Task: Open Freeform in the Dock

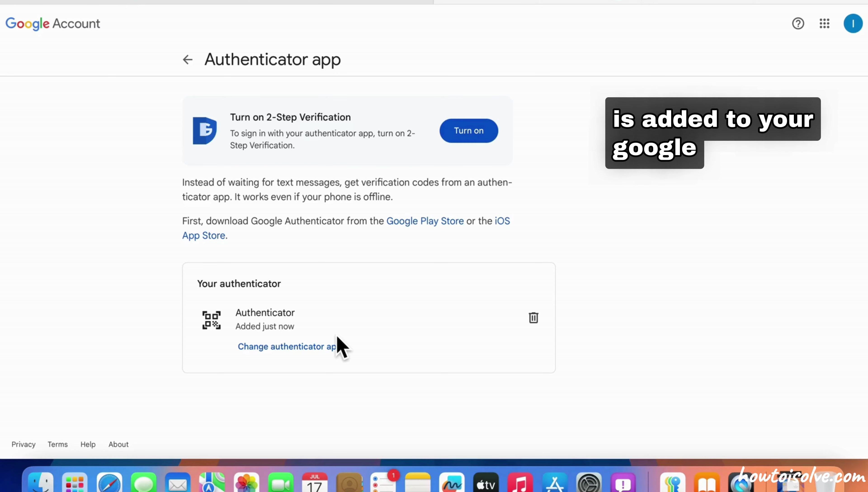Action: click(x=452, y=483)
